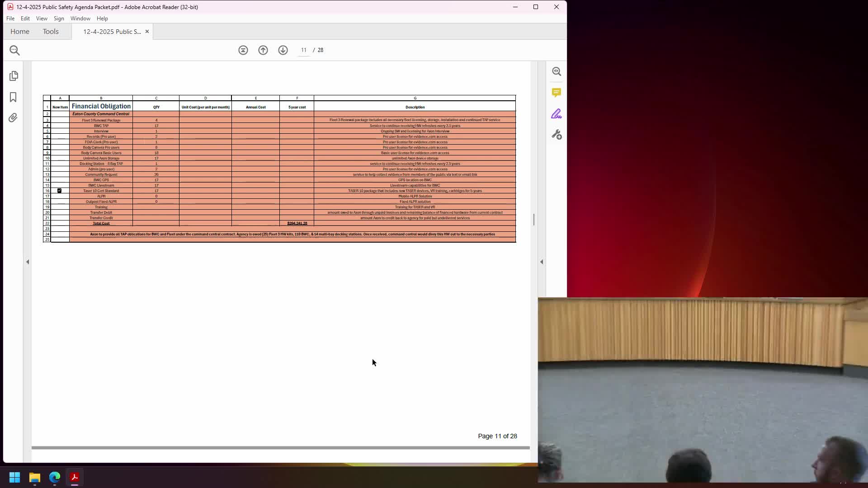Click the page display mode icon
Viewport: 868px width, 488px height.
coord(243,50)
